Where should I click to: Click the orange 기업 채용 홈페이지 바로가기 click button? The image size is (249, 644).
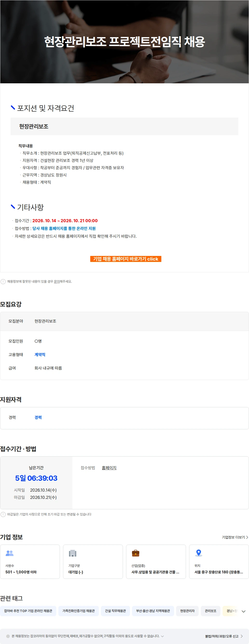point(126,259)
